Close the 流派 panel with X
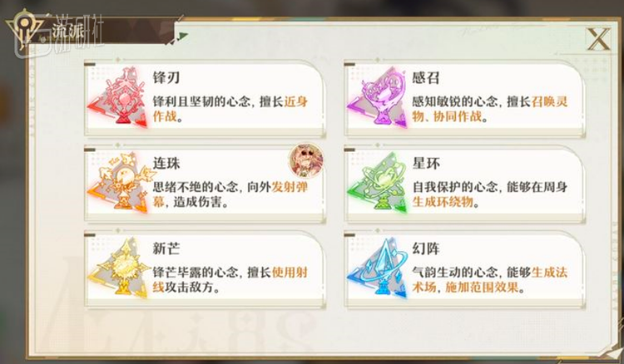This screenshot has height=364, width=624. (x=598, y=39)
